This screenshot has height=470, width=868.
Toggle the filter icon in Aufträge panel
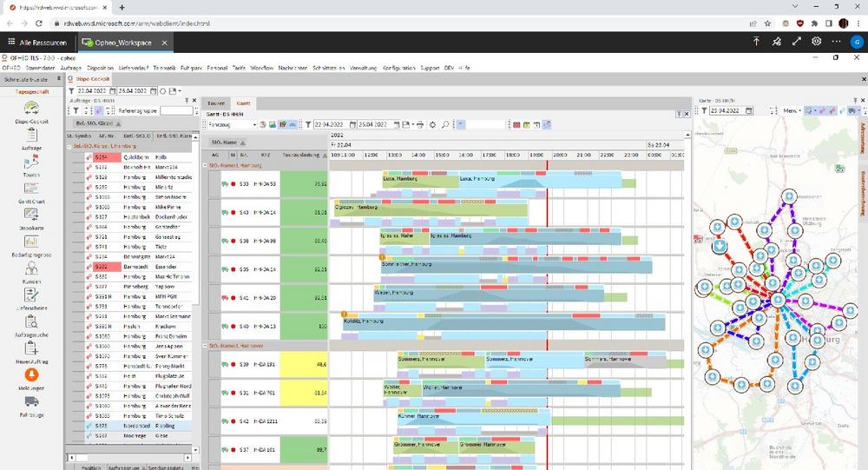pyautogui.click(x=76, y=111)
